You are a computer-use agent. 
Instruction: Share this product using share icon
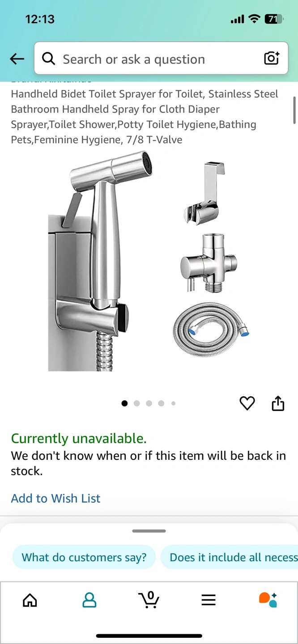(278, 403)
